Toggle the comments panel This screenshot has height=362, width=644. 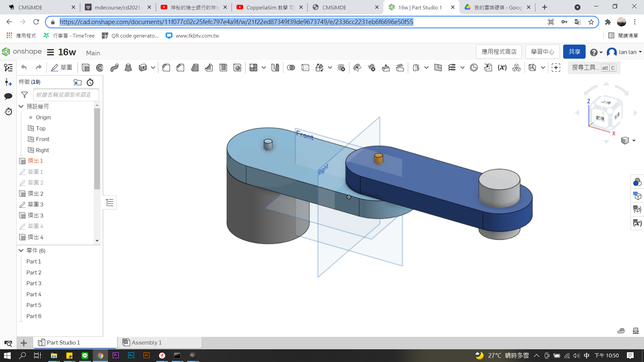tap(8, 97)
